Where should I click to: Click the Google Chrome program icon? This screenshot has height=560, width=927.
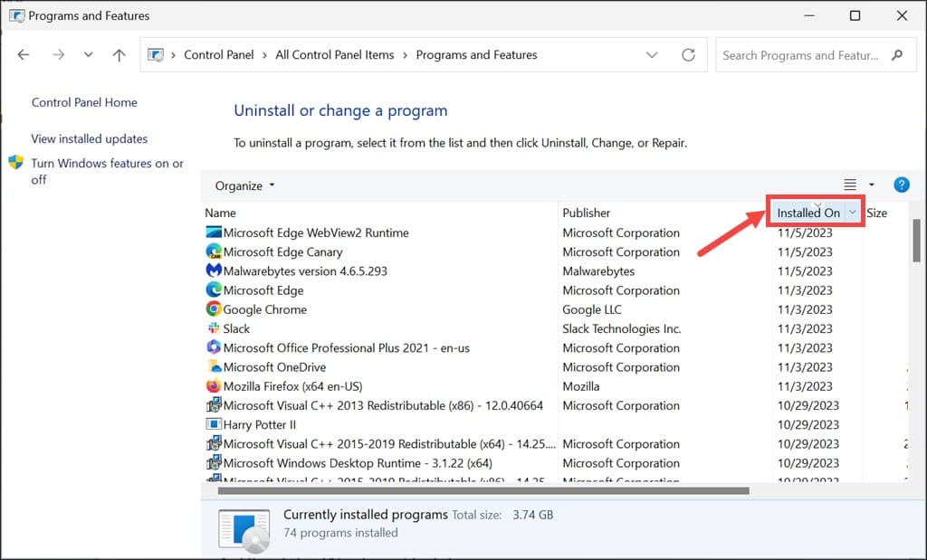tap(214, 308)
